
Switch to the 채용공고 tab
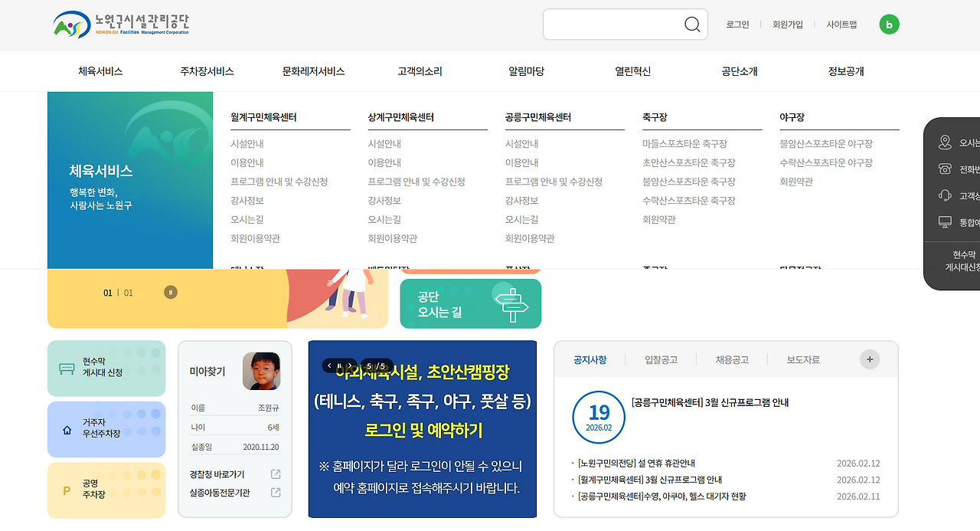point(732,359)
